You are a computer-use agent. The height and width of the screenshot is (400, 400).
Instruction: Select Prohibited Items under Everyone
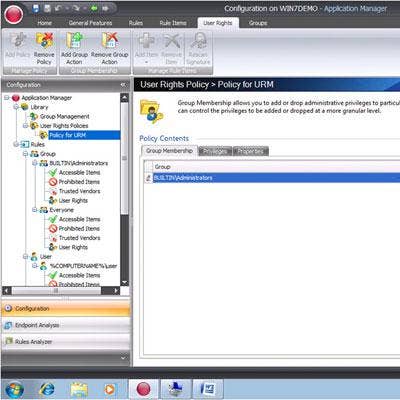point(79,228)
